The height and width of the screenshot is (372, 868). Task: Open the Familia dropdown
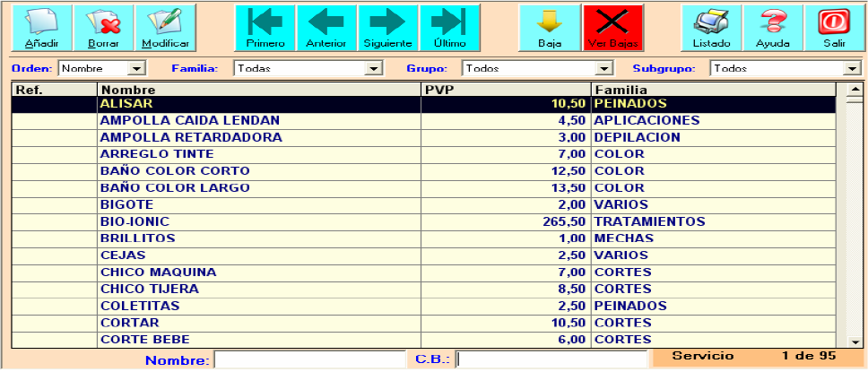point(375,69)
